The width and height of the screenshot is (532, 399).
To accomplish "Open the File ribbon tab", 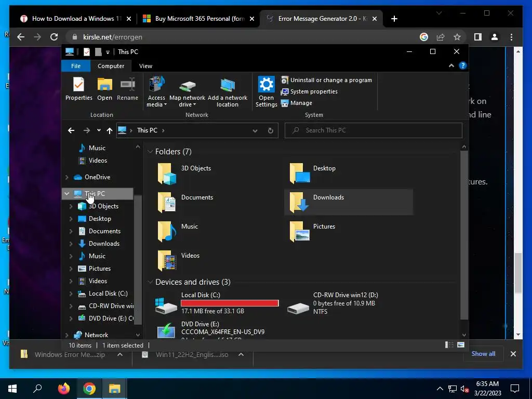I will click(76, 66).
